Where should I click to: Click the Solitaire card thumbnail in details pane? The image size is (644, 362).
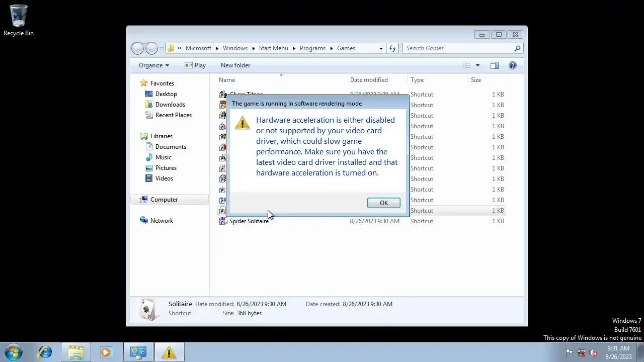coord(148,309)
